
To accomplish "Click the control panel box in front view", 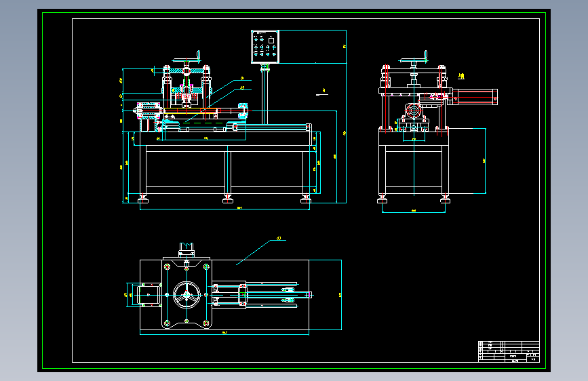I will [x=264, y=47].
